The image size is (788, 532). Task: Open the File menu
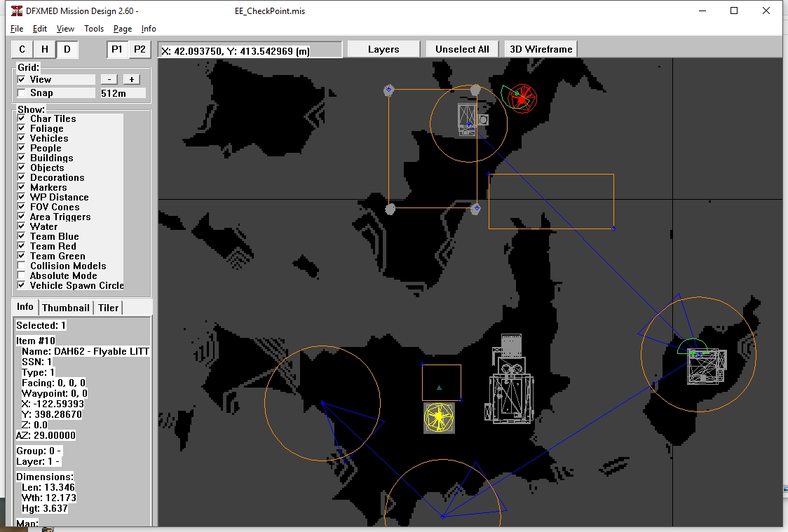point(17,29)
